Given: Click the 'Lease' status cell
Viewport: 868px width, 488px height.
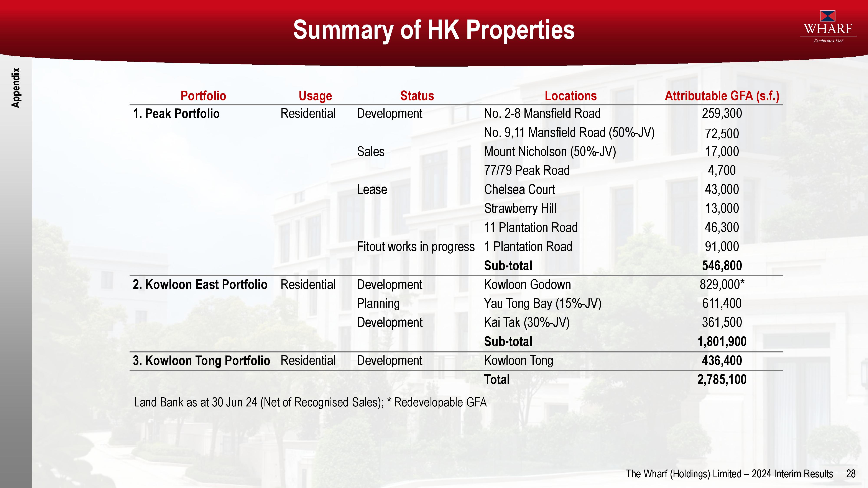Looking at the screenshot, I should click(372, 190).
